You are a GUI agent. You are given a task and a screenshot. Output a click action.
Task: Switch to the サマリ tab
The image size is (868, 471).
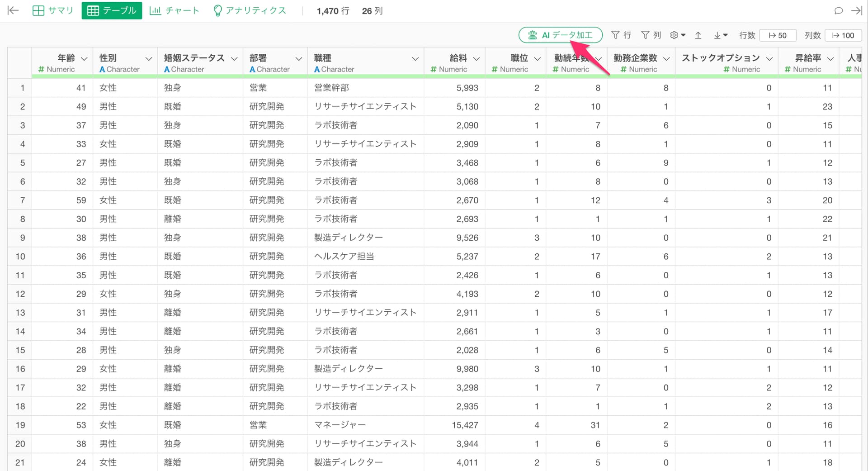(53, 11)
